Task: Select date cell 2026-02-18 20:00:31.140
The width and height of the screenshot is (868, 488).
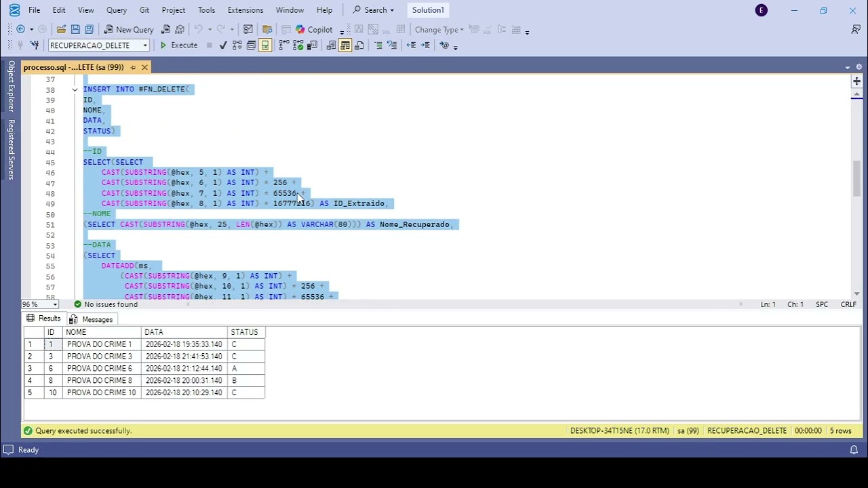Action: tap(184, 381)
